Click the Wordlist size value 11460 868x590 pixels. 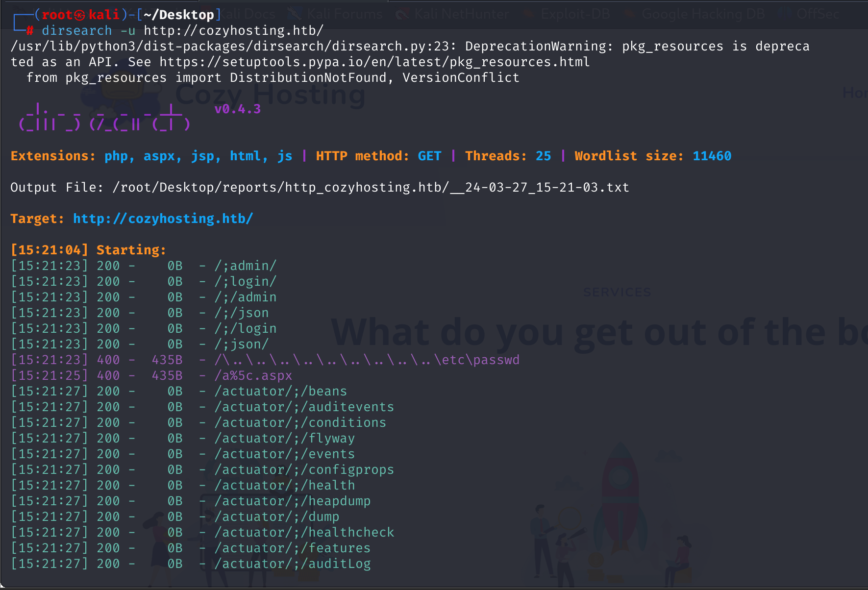pos(712,156)
